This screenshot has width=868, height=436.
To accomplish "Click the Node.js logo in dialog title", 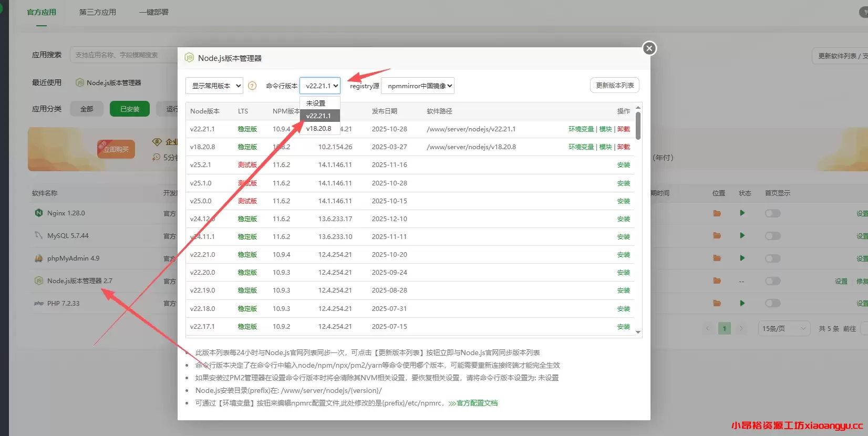I will [x=189, y=58].
